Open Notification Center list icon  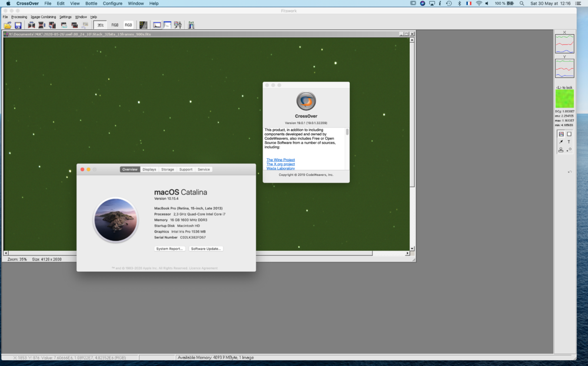pyautogui.click(x=578, y=4)
